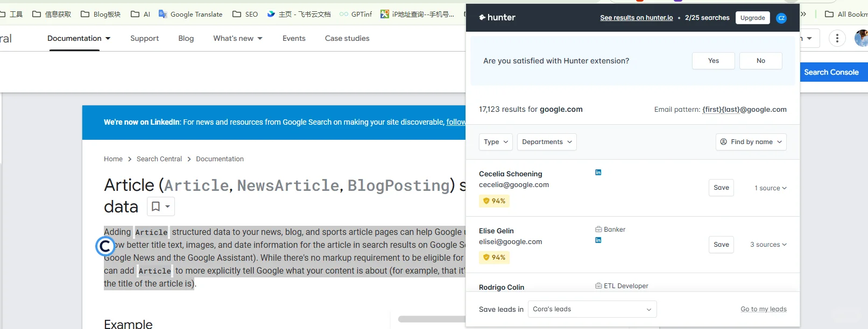Open Elise Gelin's LinkedIn profile icon

point(598,240)
